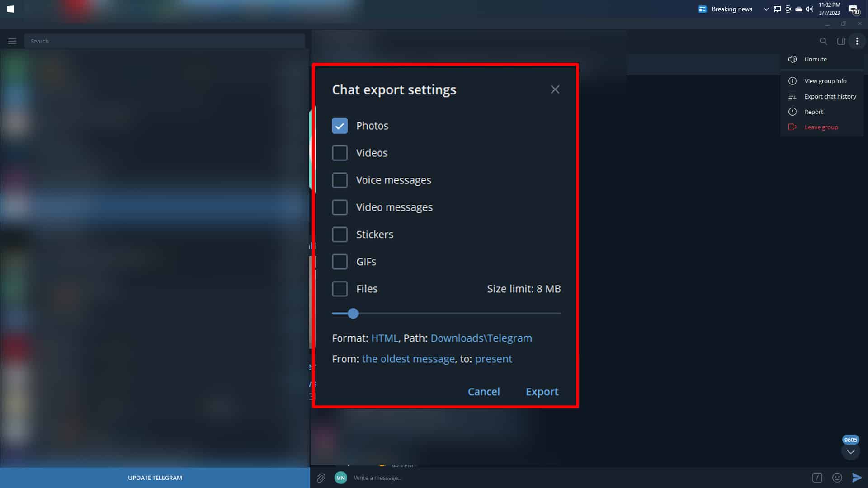Select the Export chat history icon
This screenshot has width=868, height=488.
pos(793,97)
